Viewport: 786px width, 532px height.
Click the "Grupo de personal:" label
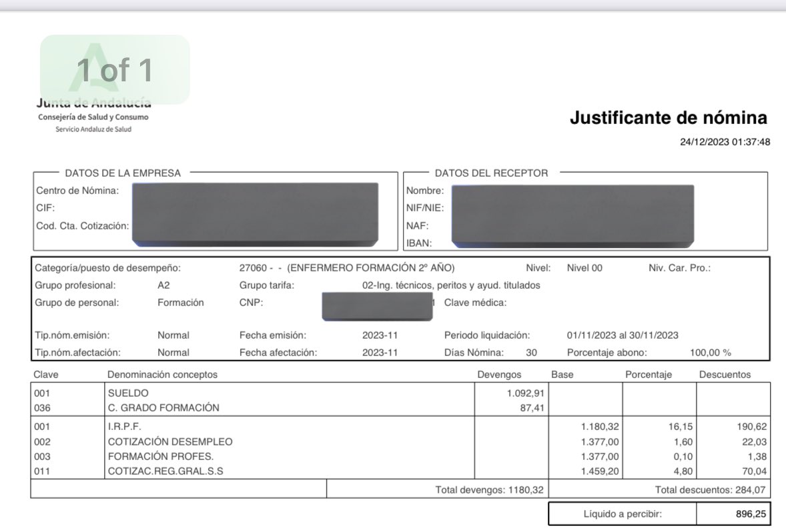[x=77, y=303]
